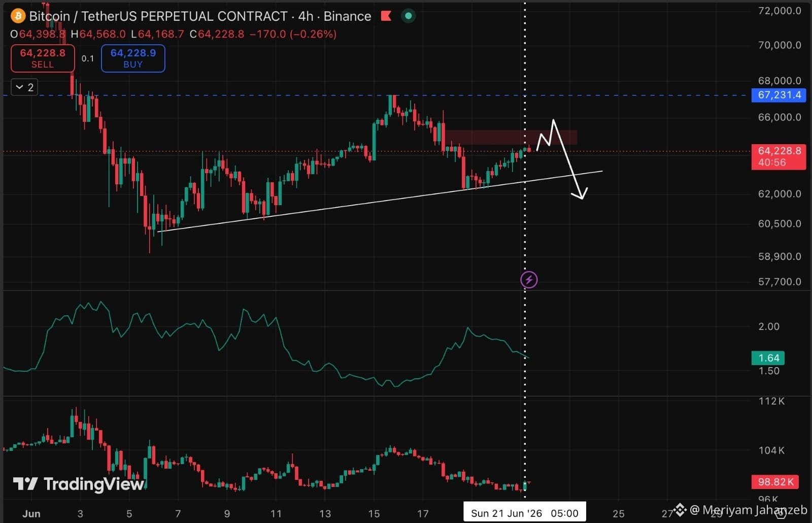Viewport: 812px width, 523px height.
Task: Click the close value C64,228.8 in the legend
Action: coord(217,34)
